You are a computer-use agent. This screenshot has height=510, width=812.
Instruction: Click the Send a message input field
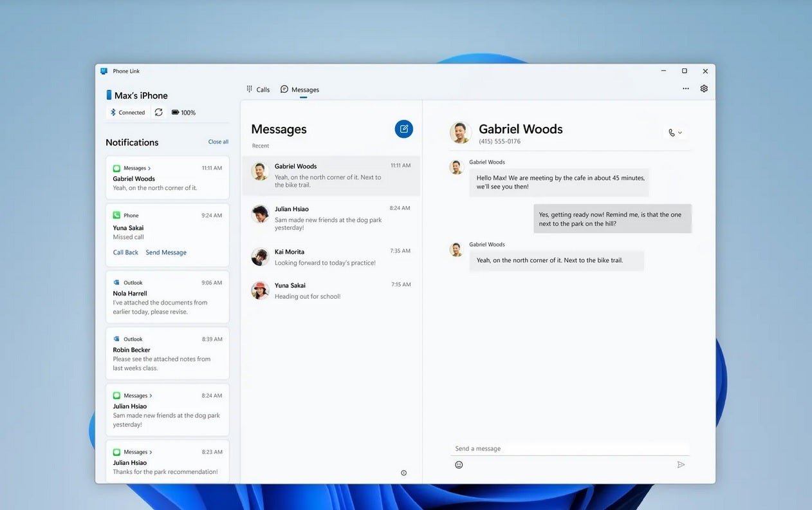tap(569, 449)
